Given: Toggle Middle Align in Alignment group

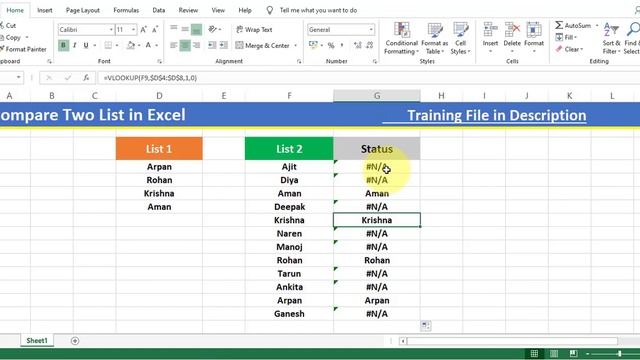Looking at the screenshot, I should (185, 29).
